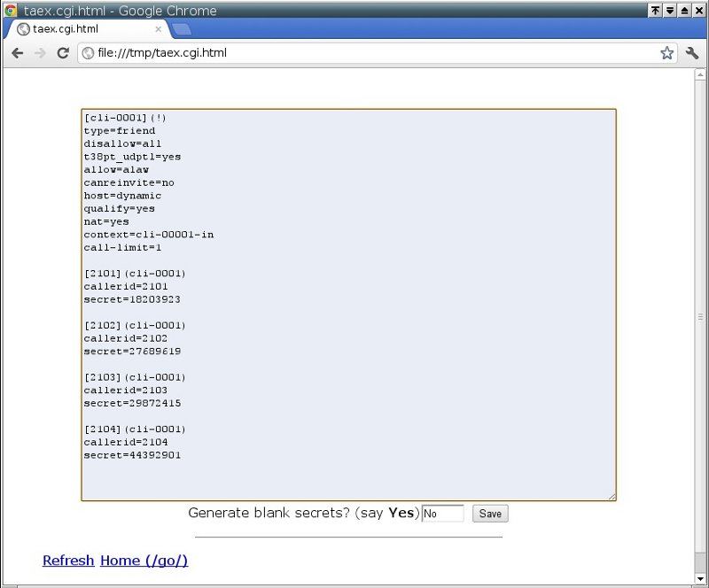709x588 pixels.
Task: Click the keep-on-top window button in title bar
Action: coord(655,11)
